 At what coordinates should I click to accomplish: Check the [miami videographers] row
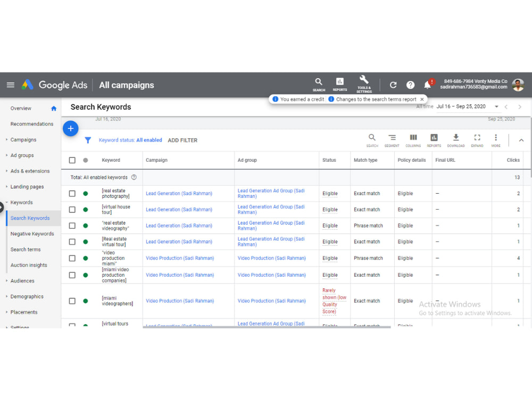(x=72, y=301)
